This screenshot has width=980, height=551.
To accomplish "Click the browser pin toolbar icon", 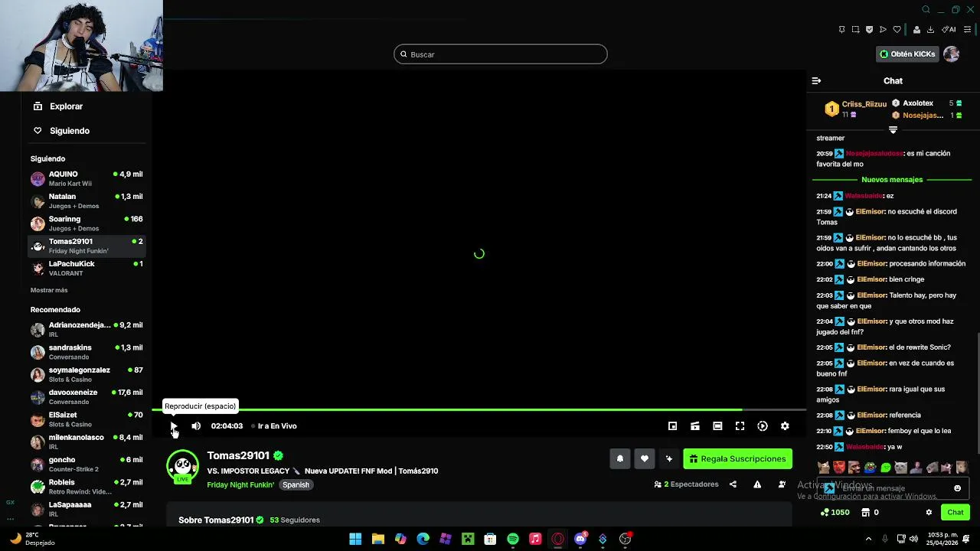I will pos(841,30).
